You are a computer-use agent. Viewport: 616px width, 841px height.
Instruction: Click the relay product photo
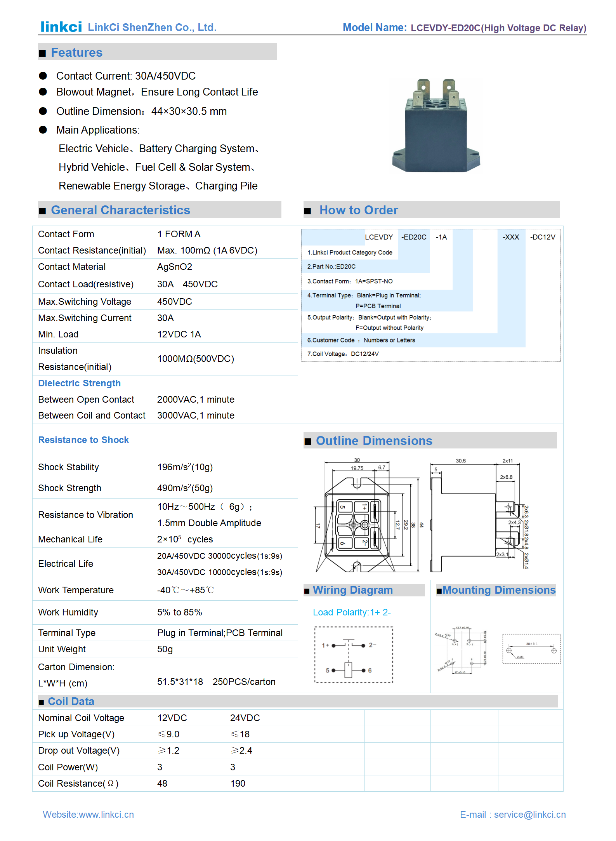tap(436, 125)
